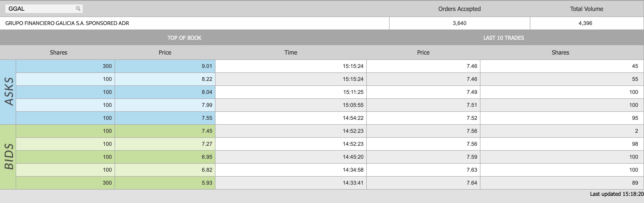Click the Last updated 15:18:20 timestamp

[x=616, y=194]
